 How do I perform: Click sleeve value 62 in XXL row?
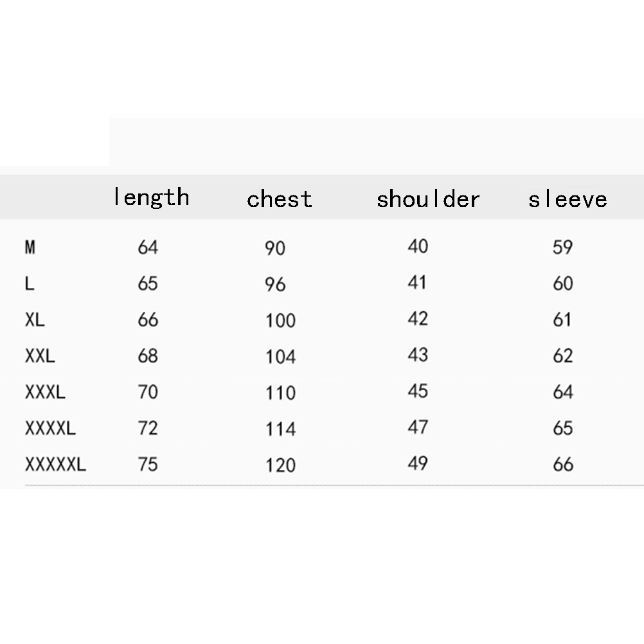(x=562, y=355)
